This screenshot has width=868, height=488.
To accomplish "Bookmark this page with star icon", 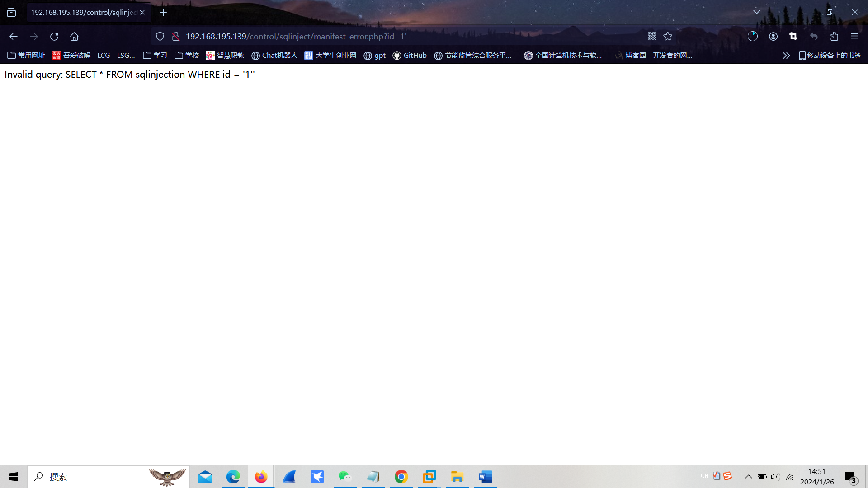I will click(x=668, y=37).
